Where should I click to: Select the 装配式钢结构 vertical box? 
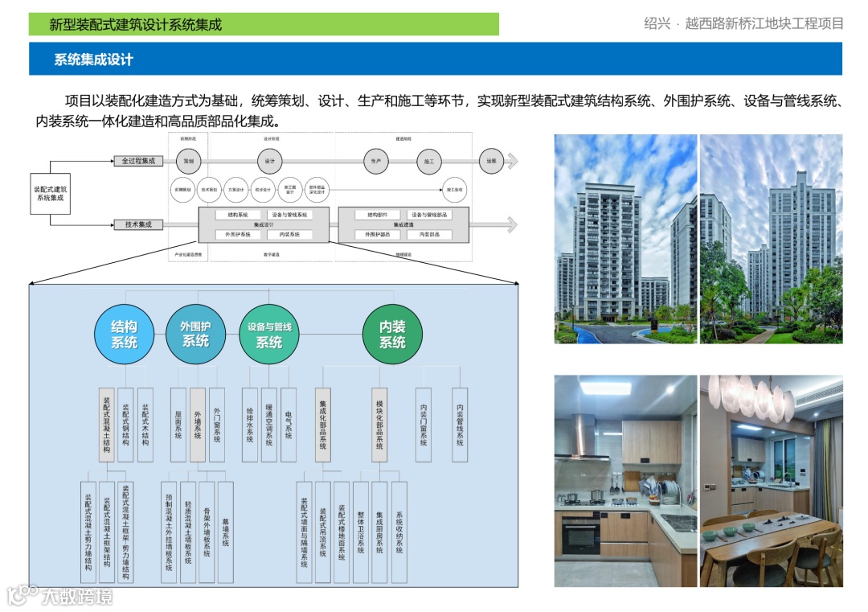(125, 425)
